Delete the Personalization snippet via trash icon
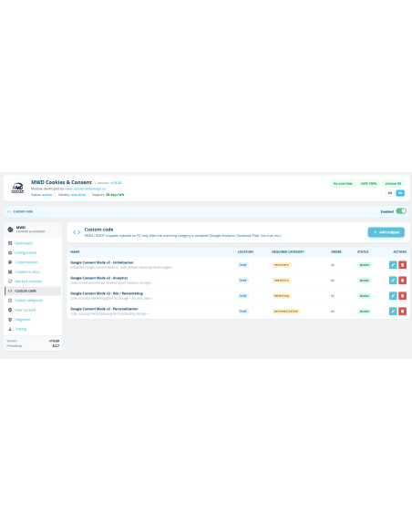 click(x=402, y=312)
